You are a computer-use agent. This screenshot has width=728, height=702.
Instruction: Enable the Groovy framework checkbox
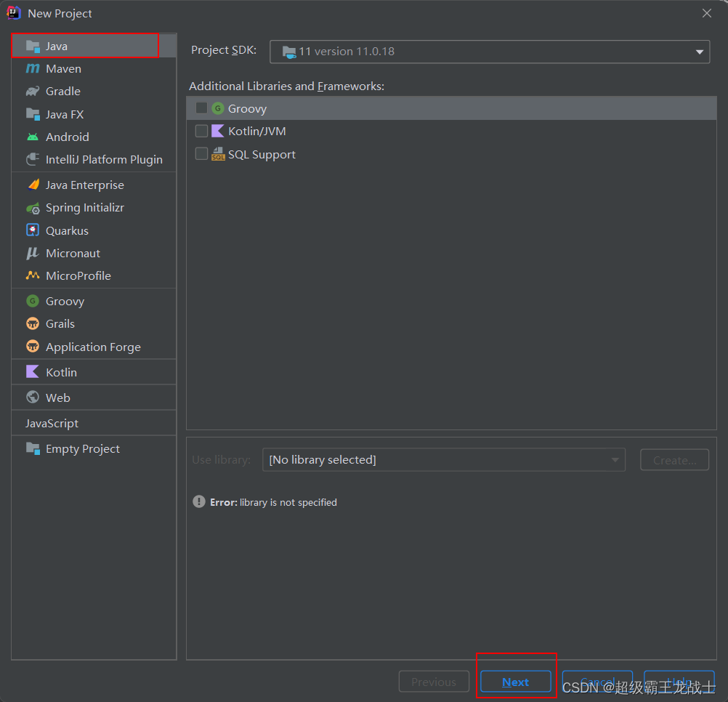tap(201, 108)
